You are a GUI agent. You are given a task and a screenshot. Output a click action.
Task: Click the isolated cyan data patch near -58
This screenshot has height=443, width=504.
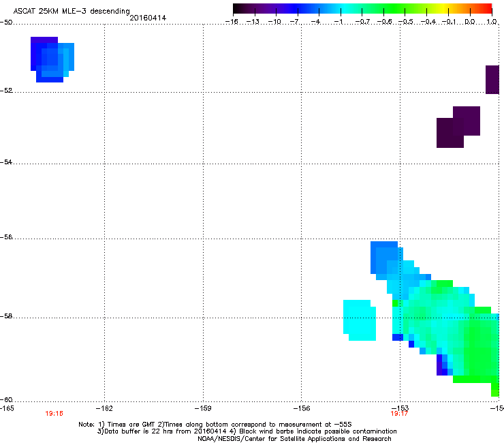pyautogui.click(x=360, y=320)
